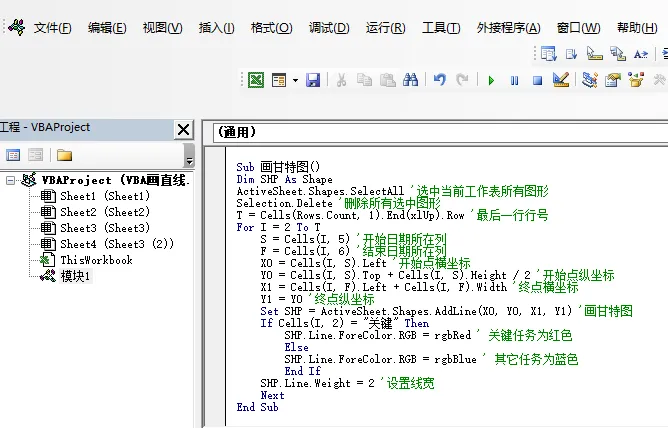Screen dimensions: 668x428
Task: Open the Find binoculars icon
Action: coord(411,80)
